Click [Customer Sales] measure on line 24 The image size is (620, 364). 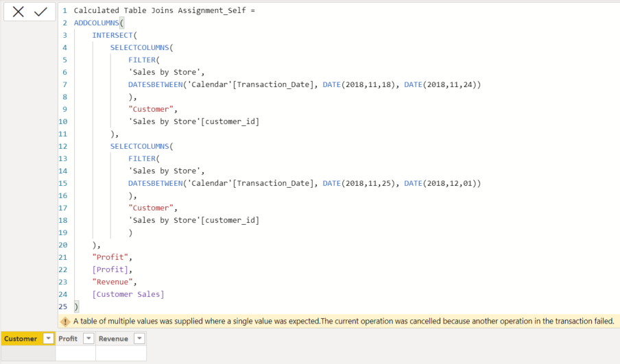point(128,295)
